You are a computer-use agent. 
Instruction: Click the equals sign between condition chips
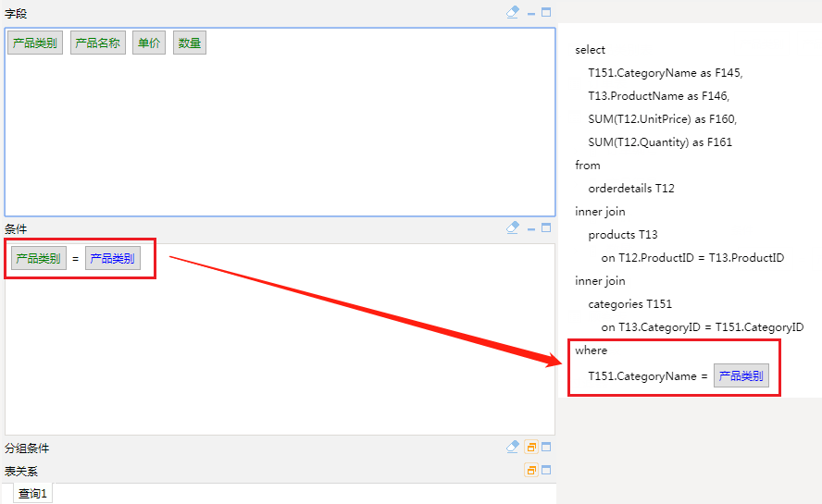click(76, 259)
